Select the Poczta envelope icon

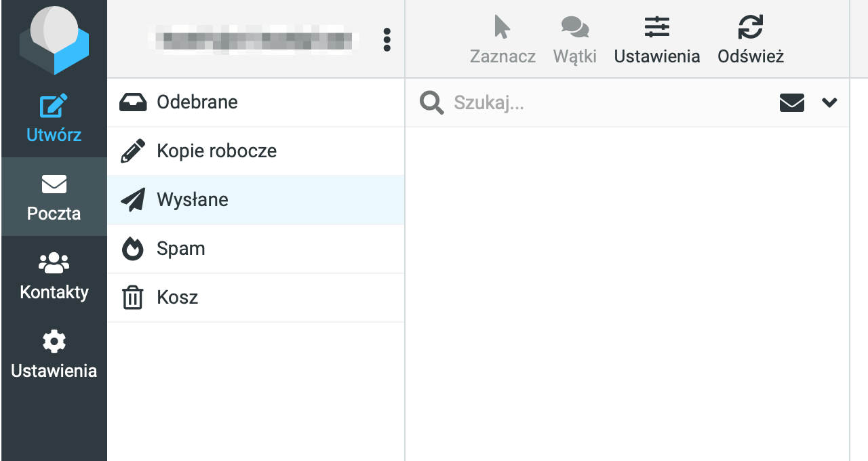(54, 184)
